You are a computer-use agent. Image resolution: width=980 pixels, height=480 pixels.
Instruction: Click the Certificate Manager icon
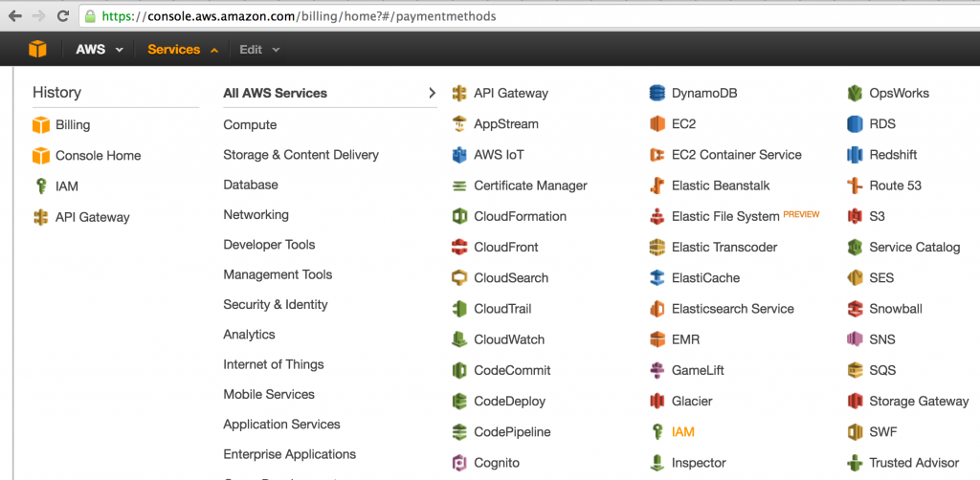tap(459, 186)
